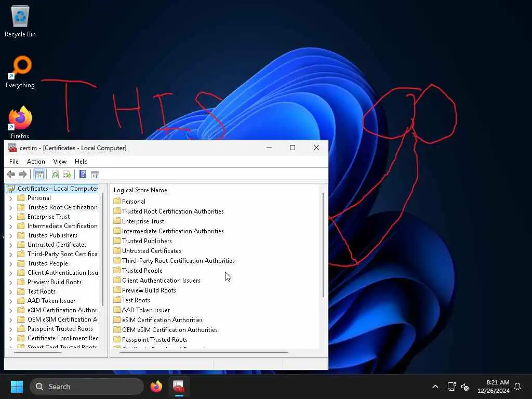Open the muted volume tray icon

[465, 387]
